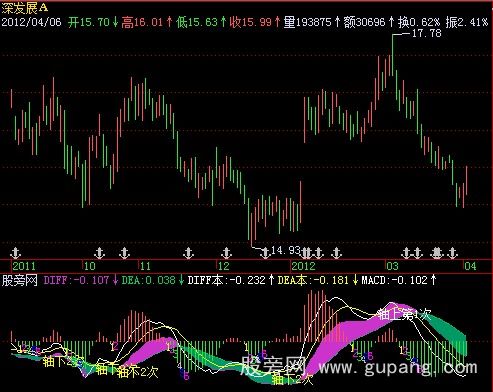Open the 深发展A stock title

pos(25,7)
